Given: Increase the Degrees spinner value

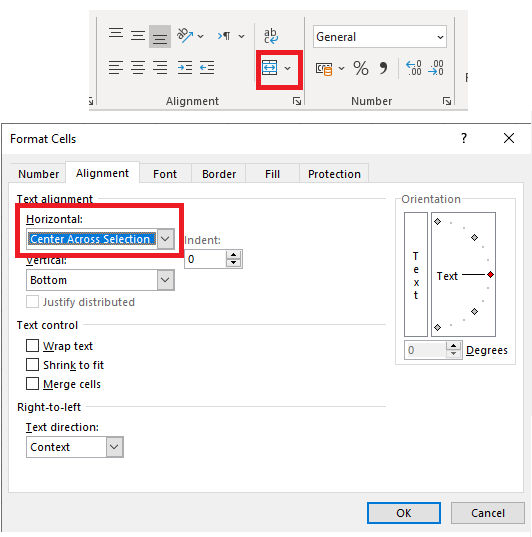Looking at the screenshot, I should 454,346.
